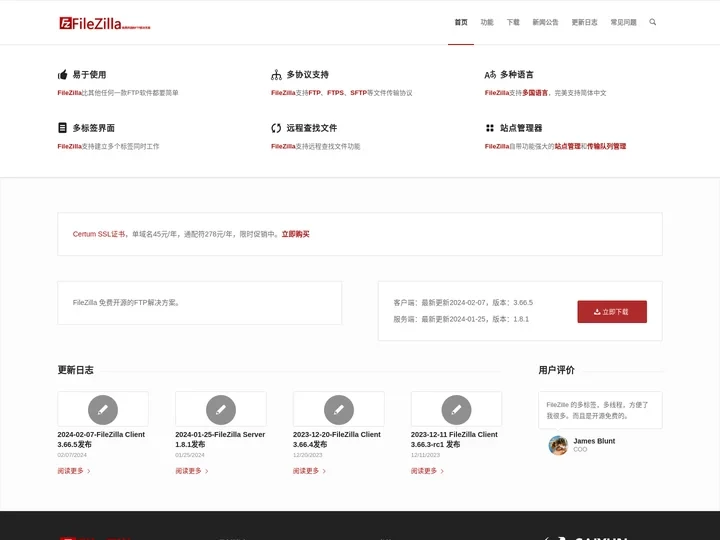The image size is (720, 540).
Task: Click James Blunt's avatar picture
Action: pyautogui.click(x=558, y=445)
